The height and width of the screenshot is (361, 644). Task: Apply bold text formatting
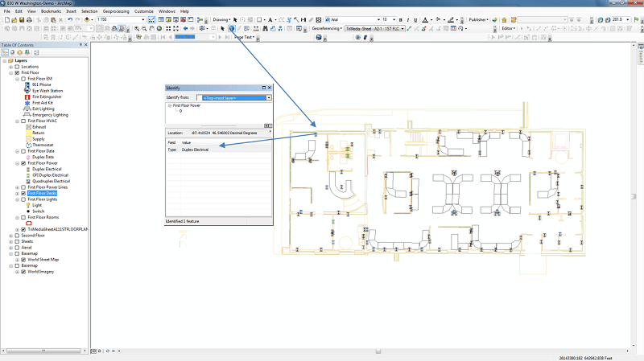point(400,19)
